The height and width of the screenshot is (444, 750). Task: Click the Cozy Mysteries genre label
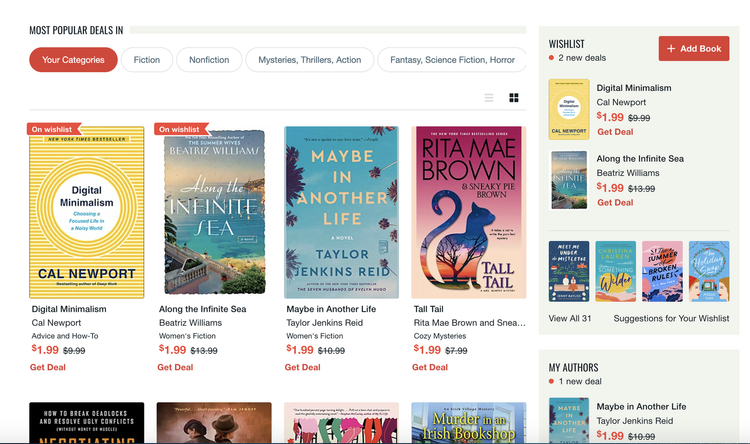point(440,336)
